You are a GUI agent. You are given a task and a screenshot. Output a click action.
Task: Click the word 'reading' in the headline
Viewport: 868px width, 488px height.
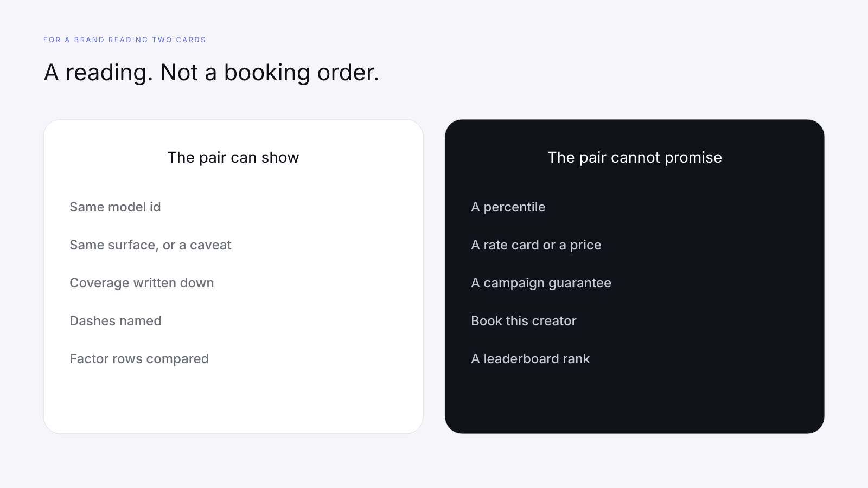coord(109,74)
